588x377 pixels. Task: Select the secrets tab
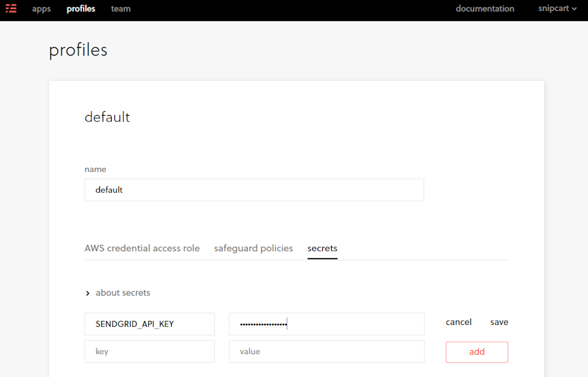coord(322,248)
